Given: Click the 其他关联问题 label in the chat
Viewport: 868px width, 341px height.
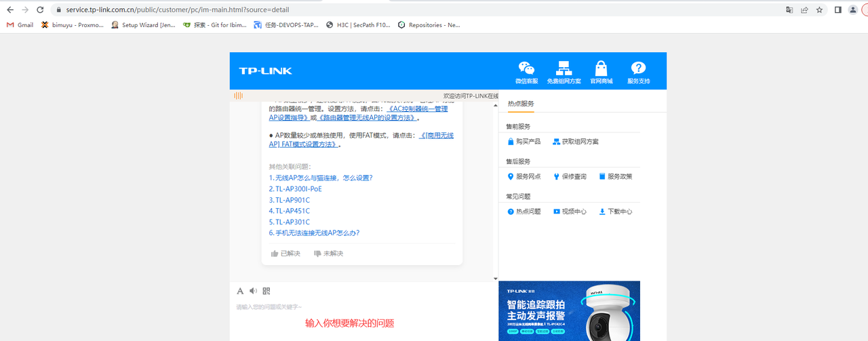Looking at the screenshot, I should 290,166.
